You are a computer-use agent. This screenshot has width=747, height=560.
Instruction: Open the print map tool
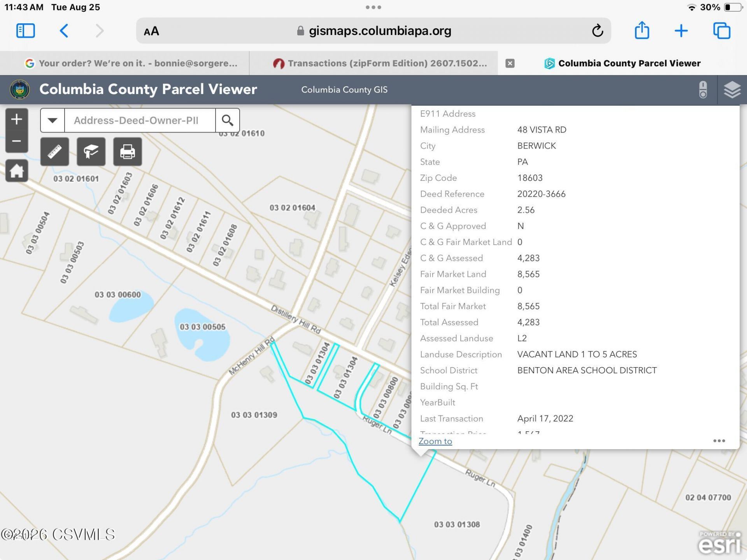click(x=128, y=152)
